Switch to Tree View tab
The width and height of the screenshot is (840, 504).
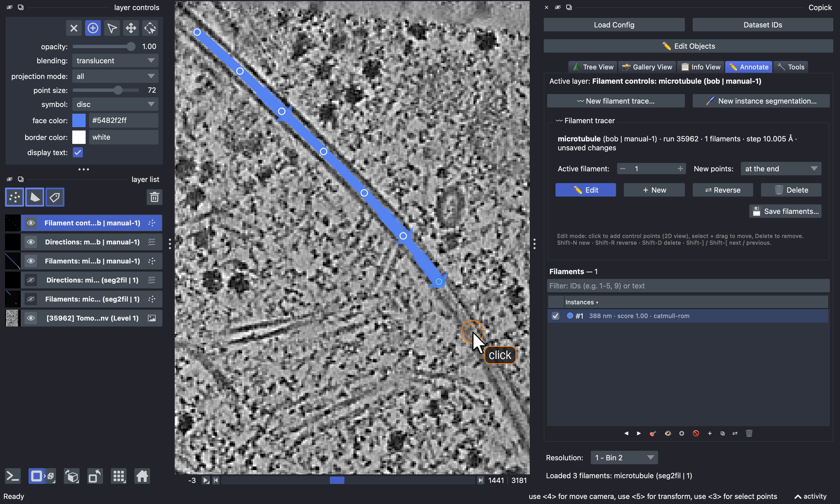593,67
